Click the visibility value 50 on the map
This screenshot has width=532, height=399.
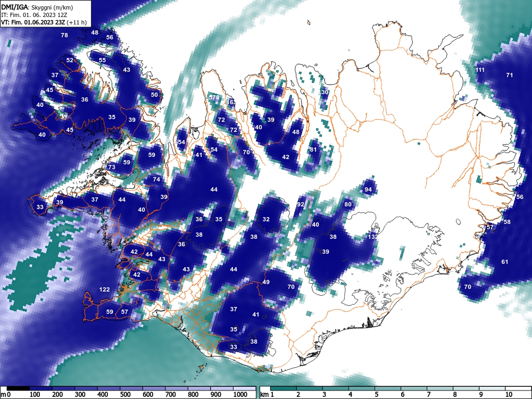(x=154, y=95)
